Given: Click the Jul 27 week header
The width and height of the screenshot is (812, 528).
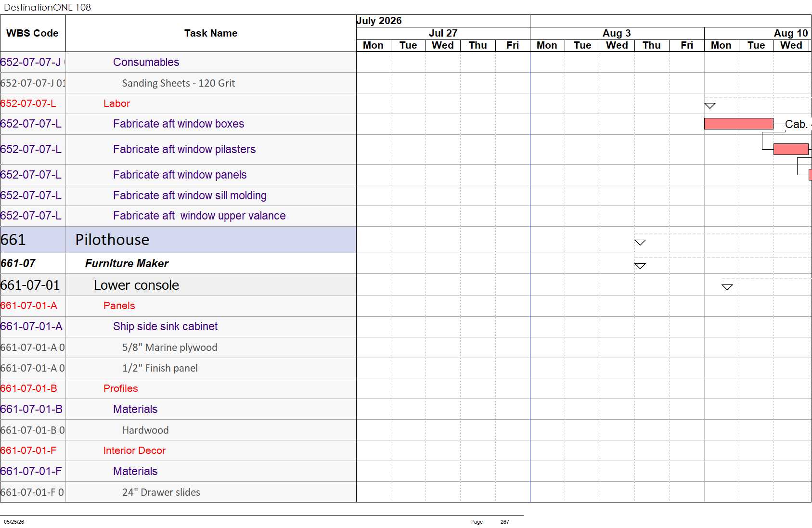Looking at the screenshot, I should pyautogui.click(x=443, y=33).
